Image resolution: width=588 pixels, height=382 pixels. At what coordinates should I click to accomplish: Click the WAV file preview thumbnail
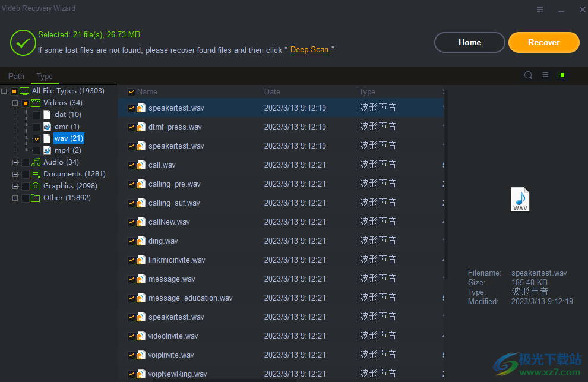pos(520,200)
